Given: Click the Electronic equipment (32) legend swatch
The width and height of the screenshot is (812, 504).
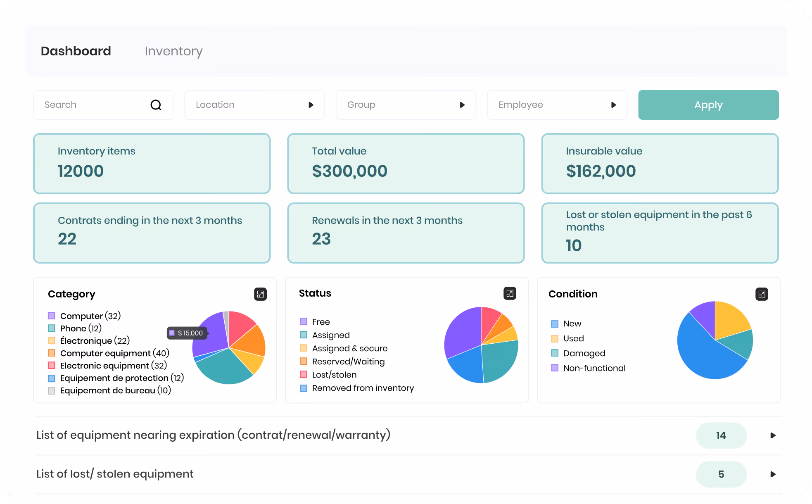Looking at the screenshot, I should click(x=52, y=366).
